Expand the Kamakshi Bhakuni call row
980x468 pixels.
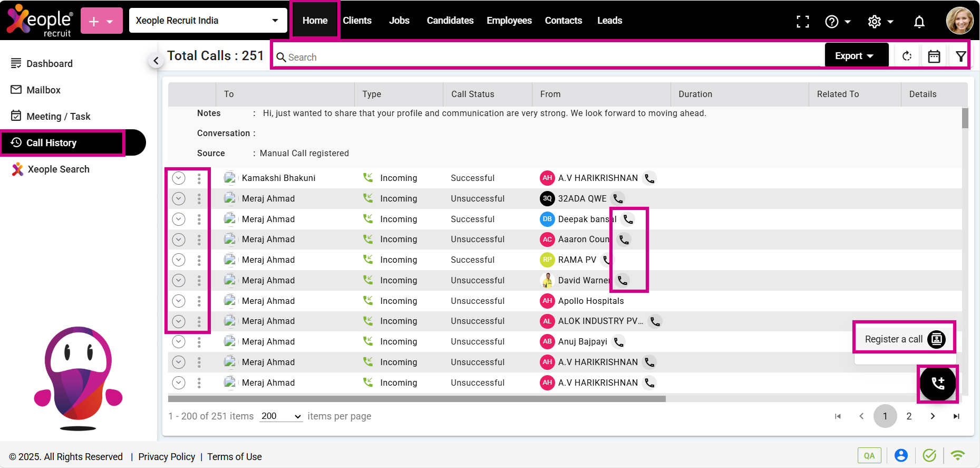click(x=179, y=178)
